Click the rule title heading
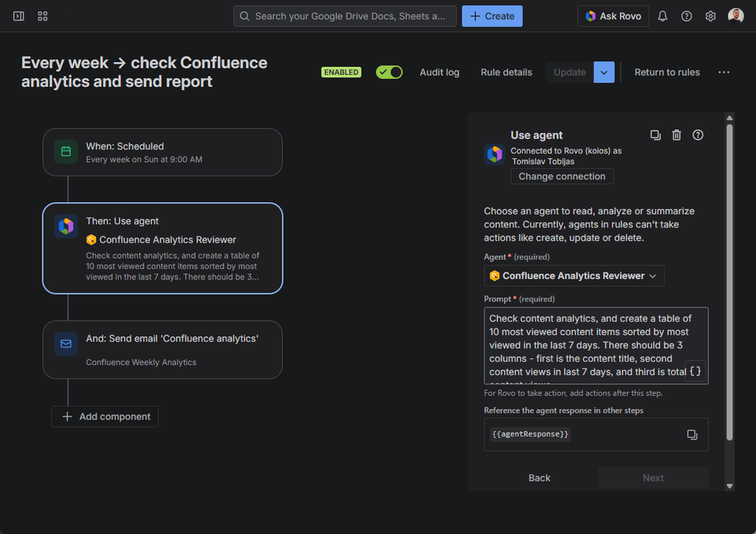The height and width of the screenshot is (534, 756). tap(144, 72)
